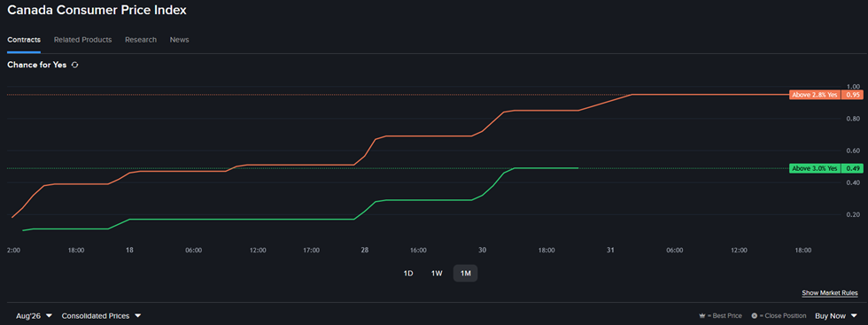
Task: Set chart range to 1D
Action: [408, 273]
